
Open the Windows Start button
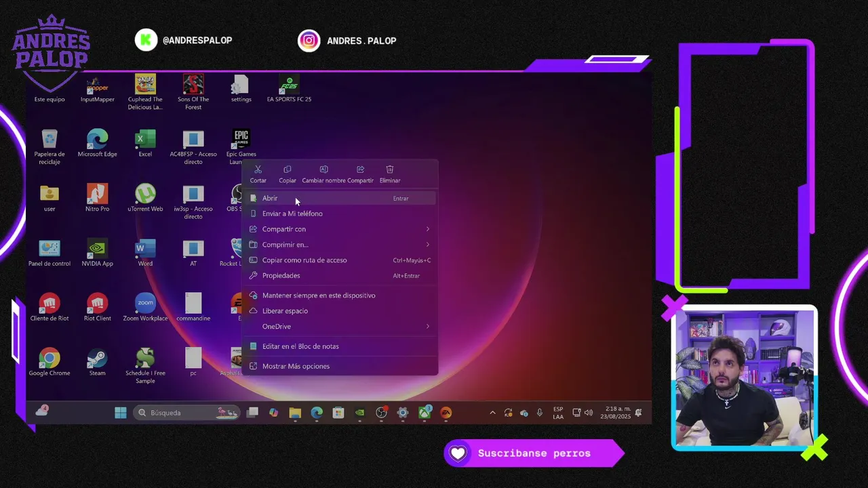[121, 413]
